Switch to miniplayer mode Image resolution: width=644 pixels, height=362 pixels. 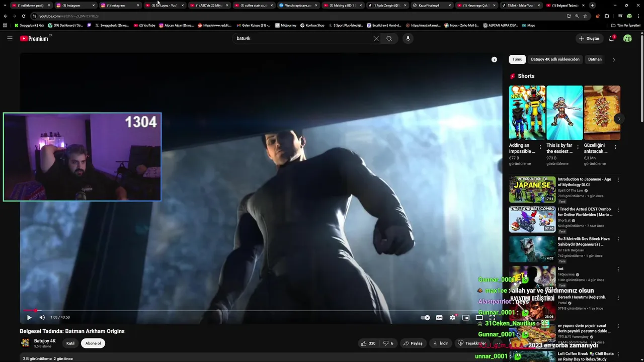pyautogui.click(x=466, y=317)
